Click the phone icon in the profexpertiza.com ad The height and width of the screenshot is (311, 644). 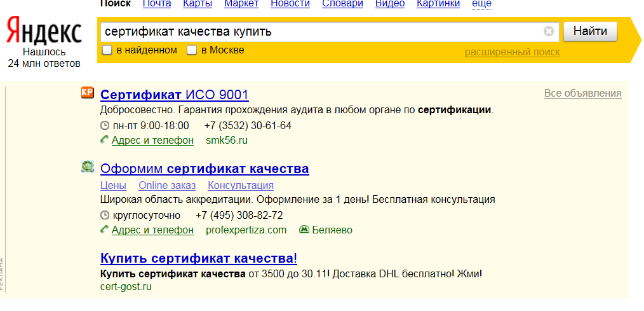pos(105,230)
